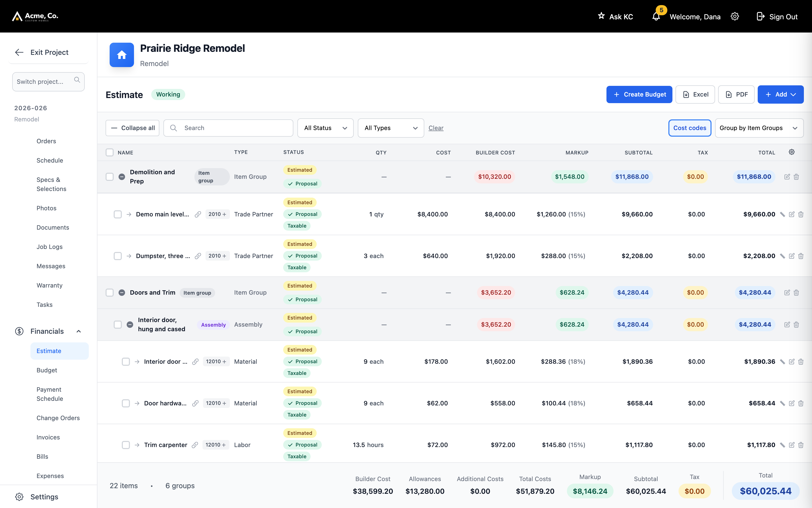The width and height of the screenshot is (812, 508).
Task: Open Specs & Selections page
Action: 51,184
